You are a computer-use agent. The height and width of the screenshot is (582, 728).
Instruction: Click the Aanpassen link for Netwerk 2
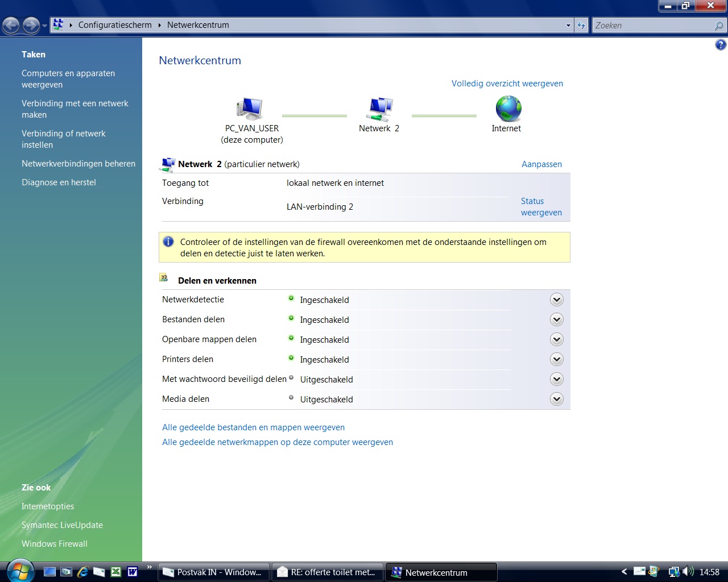tap(541, 164)
